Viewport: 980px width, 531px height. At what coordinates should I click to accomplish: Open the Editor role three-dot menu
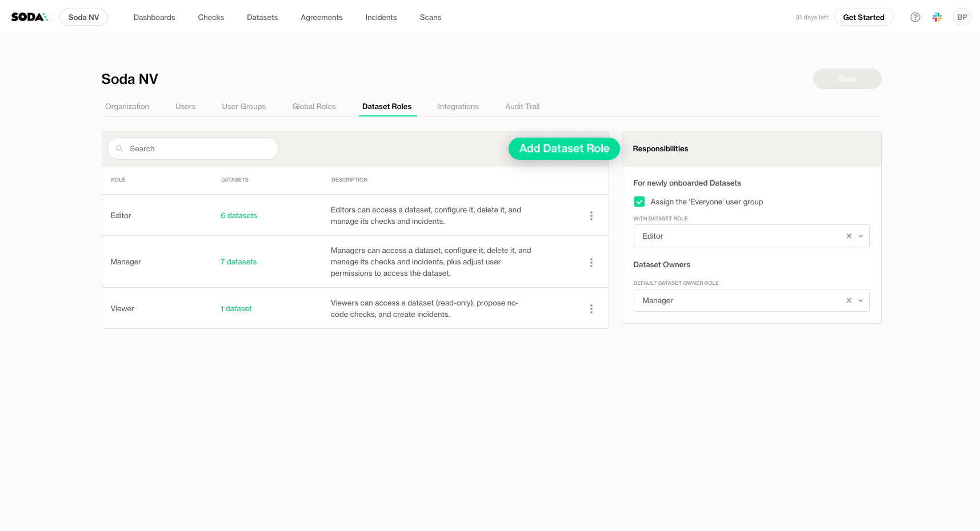click(x=591, y=216)
